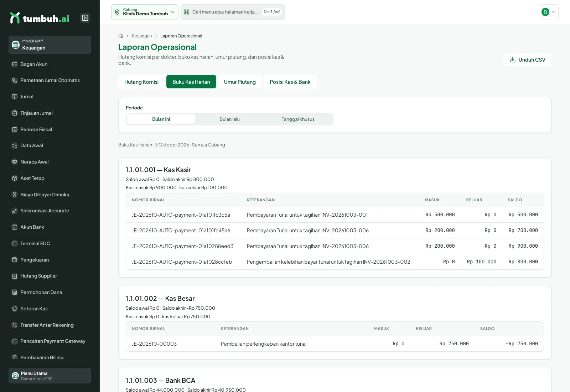Viewport: 570px width, 392px height.
Task: Switch to the Buku Kas Harian tab
Action: tap(191, 82)
